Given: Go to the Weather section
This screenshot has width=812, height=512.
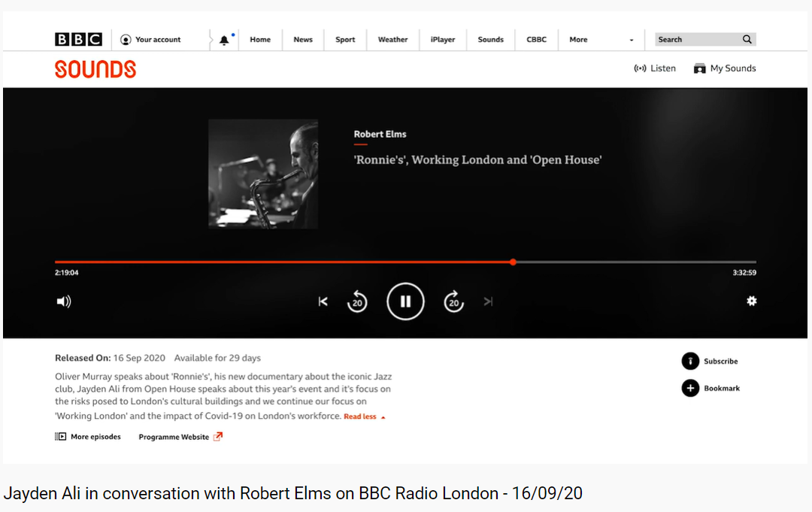Looking at the screenshot, I should click(392, 39).
